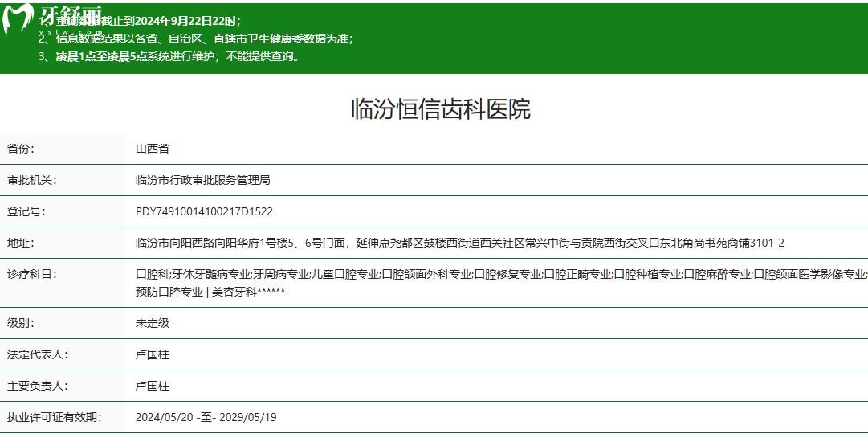Click the tooth logo icon at top-left

click(x=17, y=18)
